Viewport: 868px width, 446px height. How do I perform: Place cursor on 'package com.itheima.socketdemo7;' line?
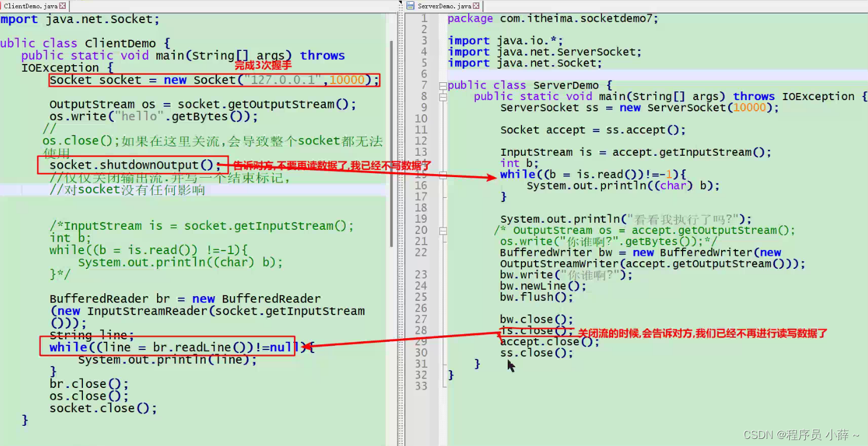pos(553,18)
